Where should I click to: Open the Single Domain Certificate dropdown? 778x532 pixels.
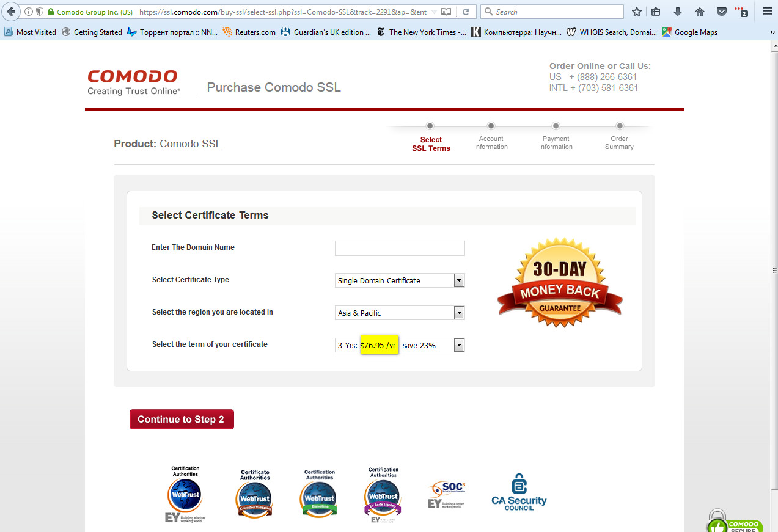coord(400,280)
